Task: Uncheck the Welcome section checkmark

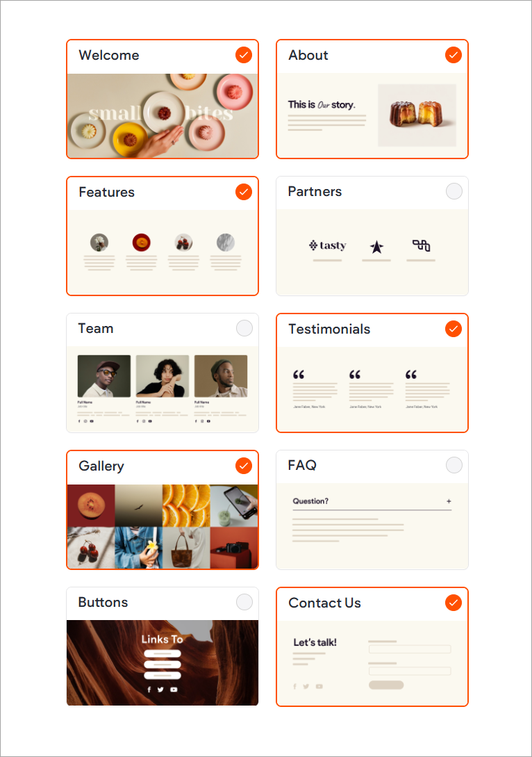Action: (244, 55)
